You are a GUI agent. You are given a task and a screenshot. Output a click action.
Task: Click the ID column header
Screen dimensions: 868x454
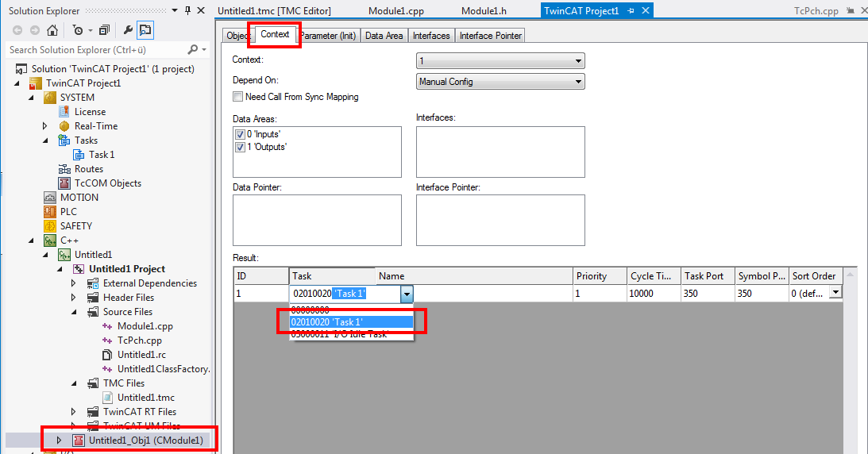pos(261,276)
